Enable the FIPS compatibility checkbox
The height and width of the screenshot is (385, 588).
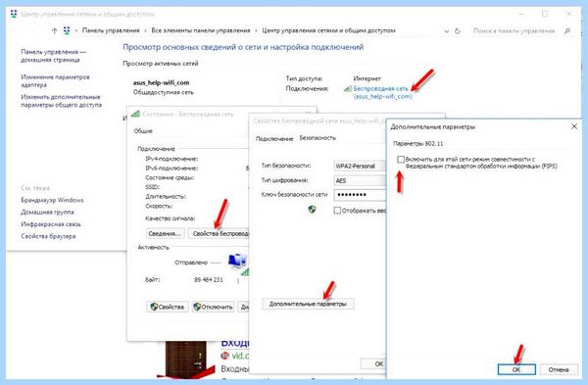click(401, 160)
